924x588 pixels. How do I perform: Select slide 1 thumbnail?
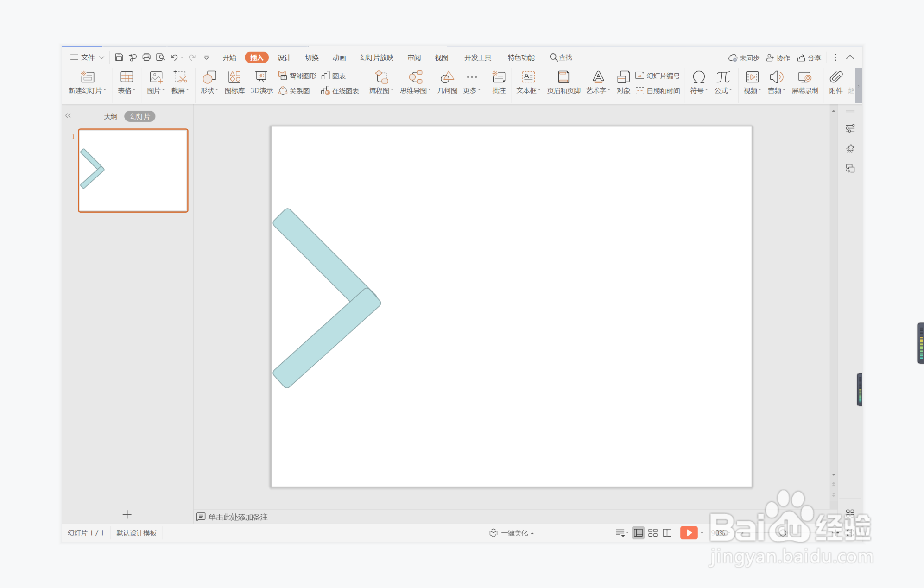click(133, 171)
